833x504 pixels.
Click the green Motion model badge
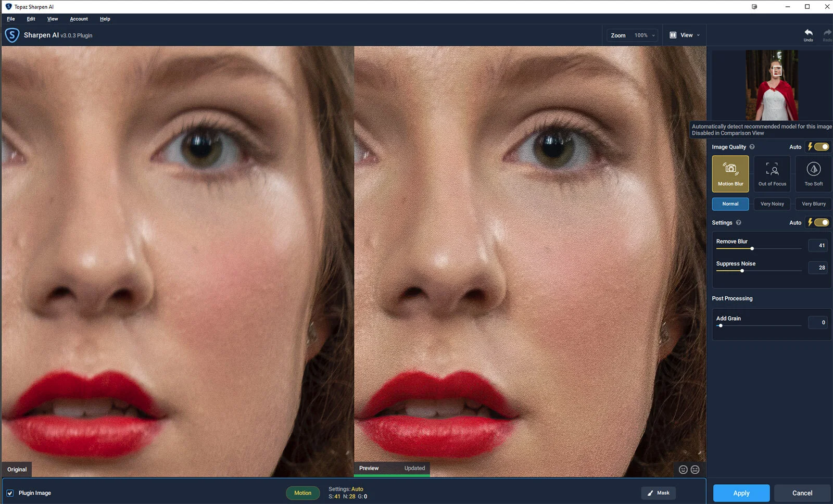(302, 493)
